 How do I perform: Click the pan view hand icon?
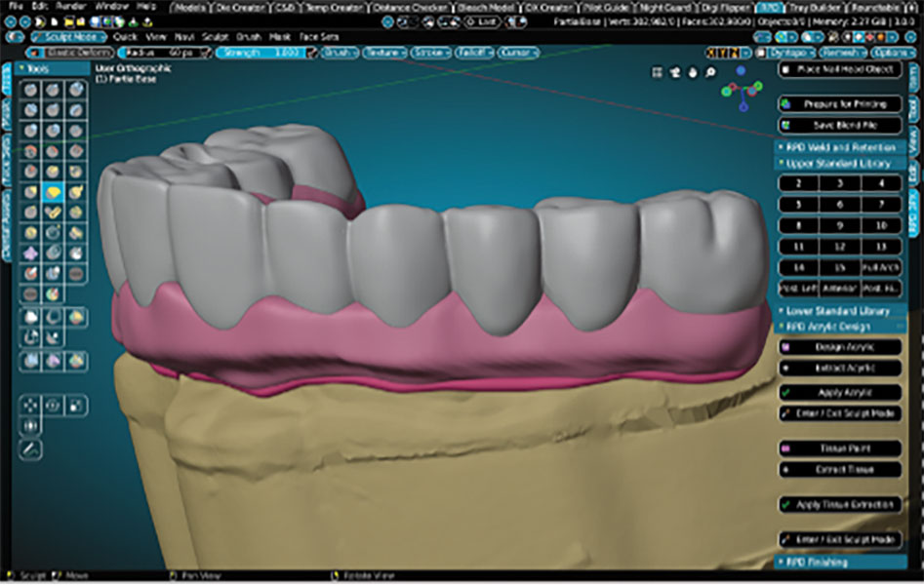tap(692, 71)
